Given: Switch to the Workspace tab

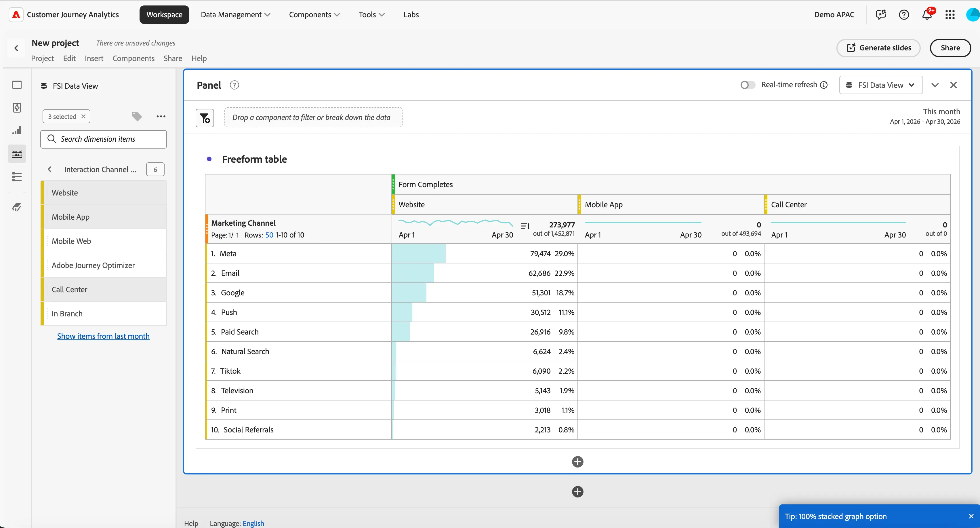Looking at the screenshot, I should (164, 14).
